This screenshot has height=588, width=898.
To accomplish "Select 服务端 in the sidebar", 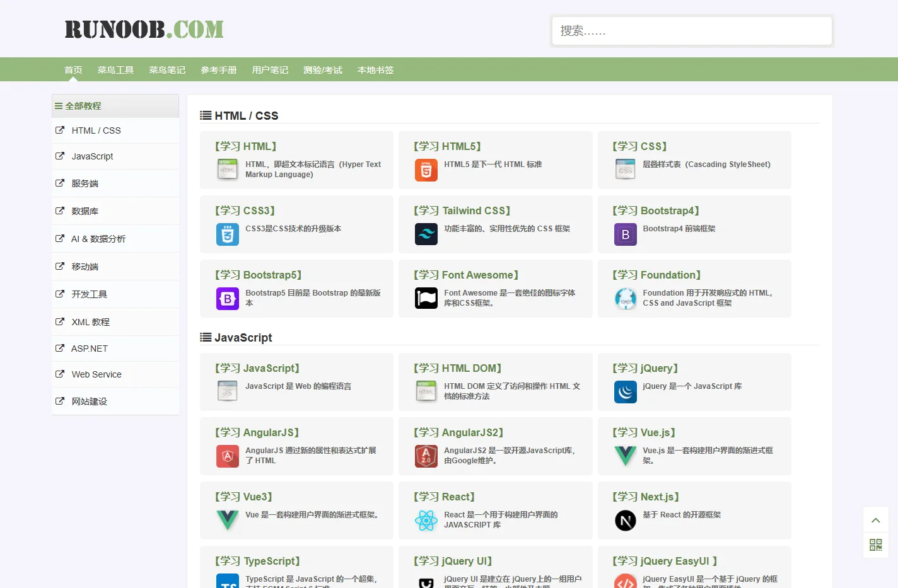I will tap(115, 183).
